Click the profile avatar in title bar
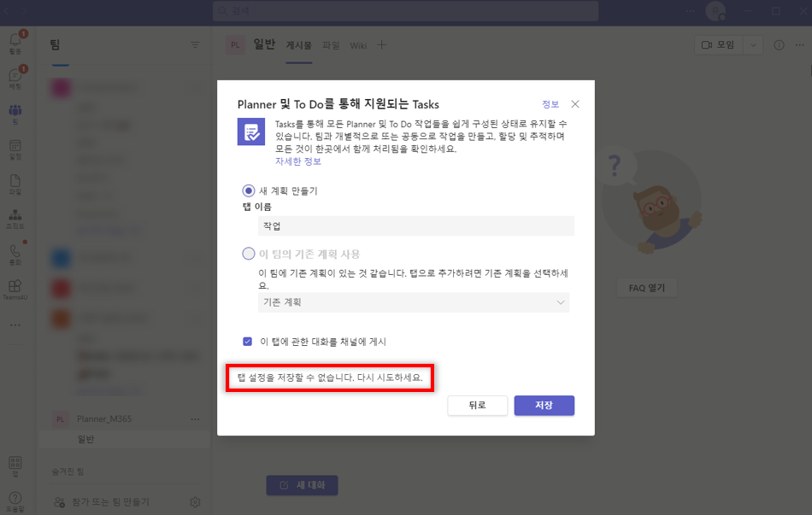This screenshot has width=812, height=515. pos(715,11)
